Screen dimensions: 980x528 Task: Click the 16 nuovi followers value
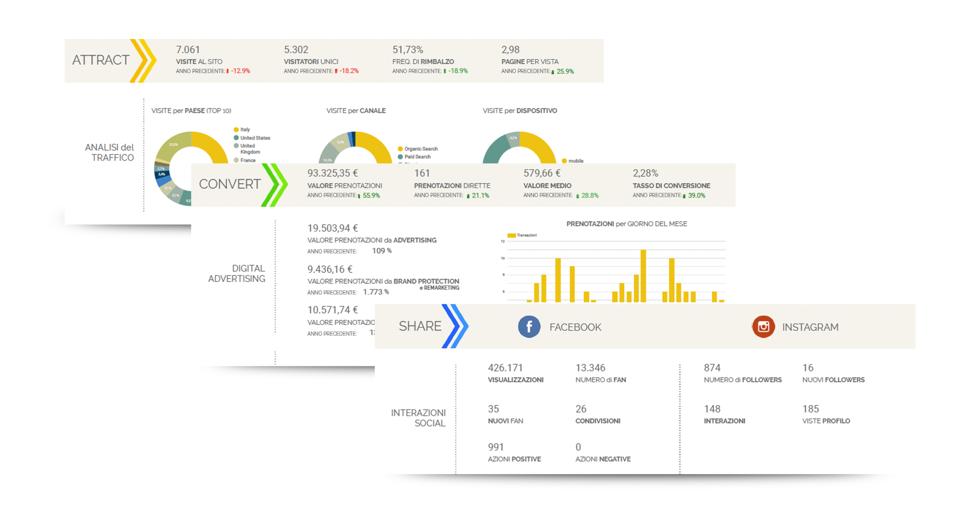pos(808,368)
